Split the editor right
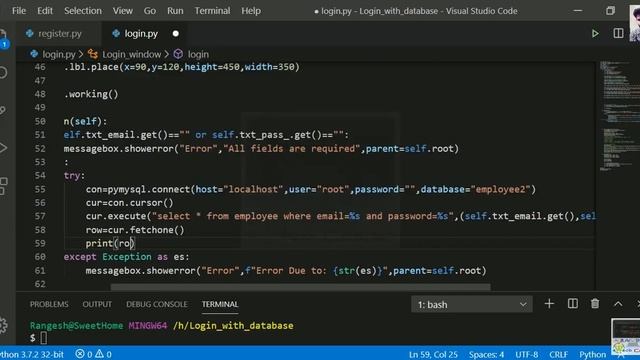Image resolution: width=640 pixels, height=360 pixels. coord(618,33)
